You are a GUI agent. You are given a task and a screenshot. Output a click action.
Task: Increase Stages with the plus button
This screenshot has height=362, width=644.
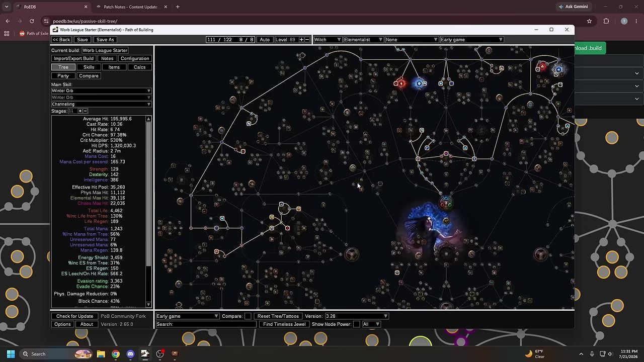tap(79, 111)
